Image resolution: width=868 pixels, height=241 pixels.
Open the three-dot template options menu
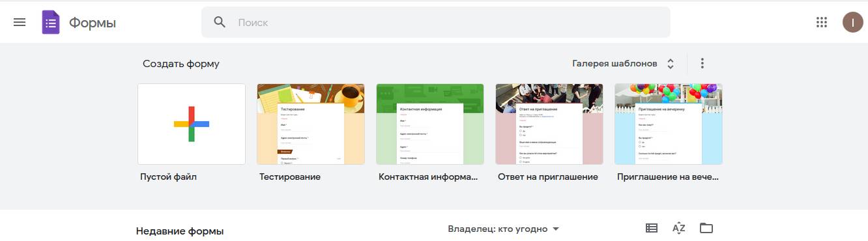point(702,63)
